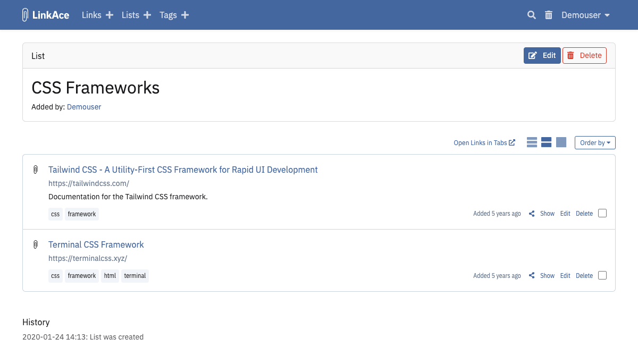Expand the Order by dropdown
The width and height of the screenshot is (638, 364).
[x=595, y=143]
